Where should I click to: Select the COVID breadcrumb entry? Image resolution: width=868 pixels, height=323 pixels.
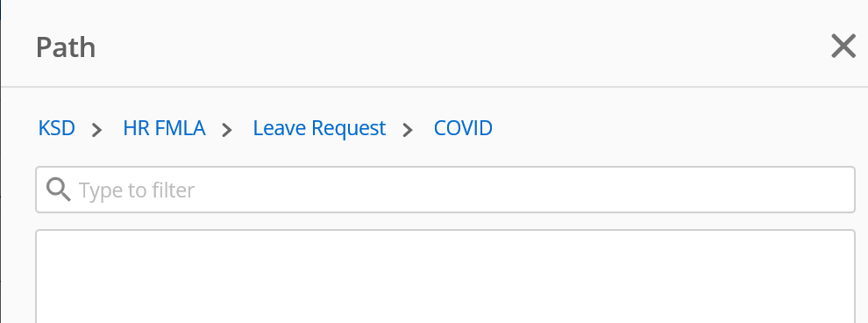[x=463, y=128]
